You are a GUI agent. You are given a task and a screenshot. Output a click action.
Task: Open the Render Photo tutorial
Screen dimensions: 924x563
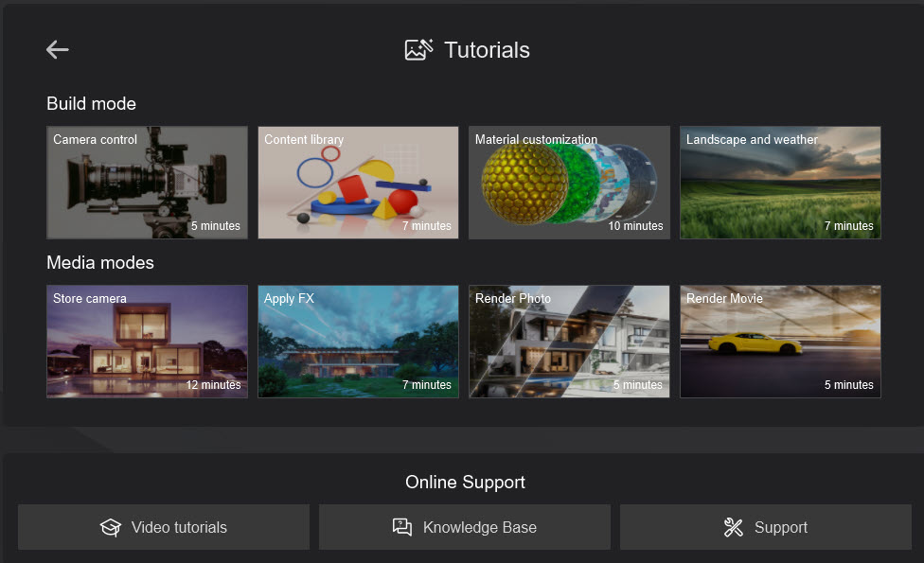tap(569, 342)
